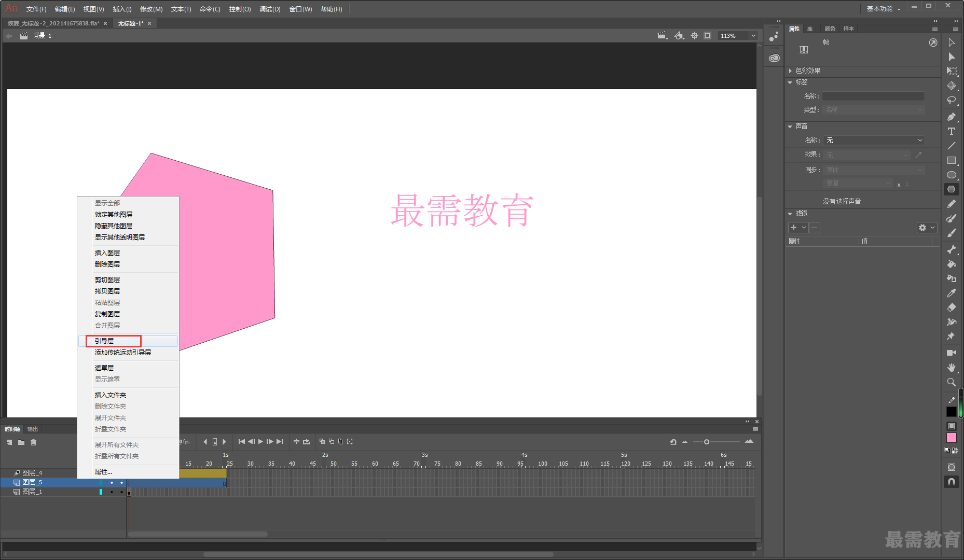Viewport: 964px width, 560px height.
Task: Select the Eyedropper tool
Action: pos(952,293)
